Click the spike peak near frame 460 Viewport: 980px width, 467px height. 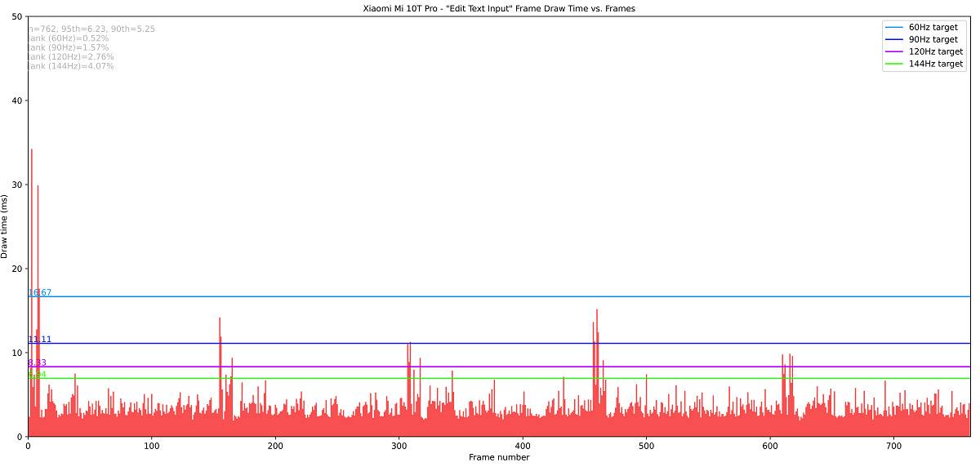click(x=597, y=310)
